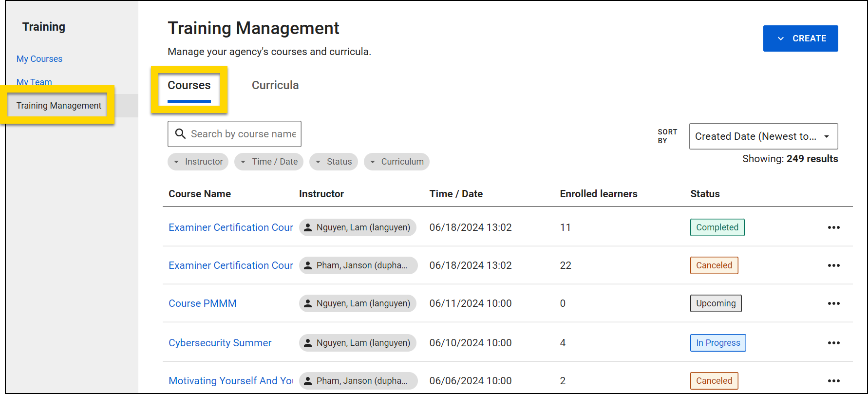Viewport: 868px width, 394px height.
Task: Switch to the Curricula tab
Action: tap(275, 85)
